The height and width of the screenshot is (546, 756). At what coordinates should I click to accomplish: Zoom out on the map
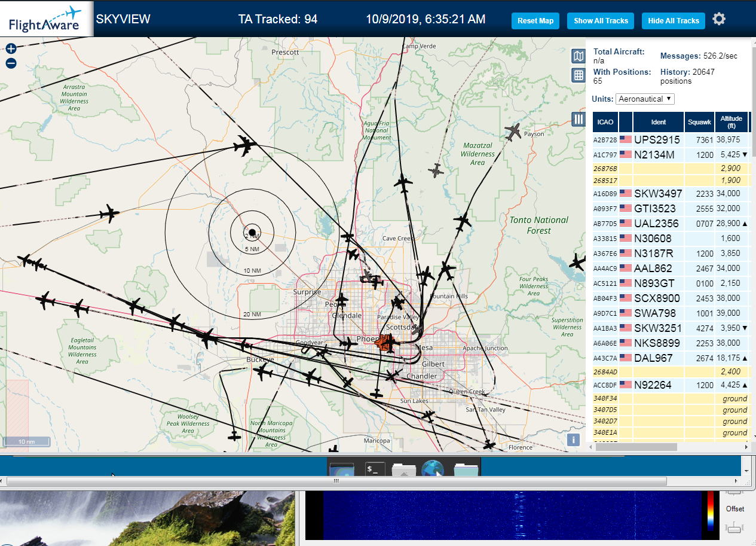[11, 63]
